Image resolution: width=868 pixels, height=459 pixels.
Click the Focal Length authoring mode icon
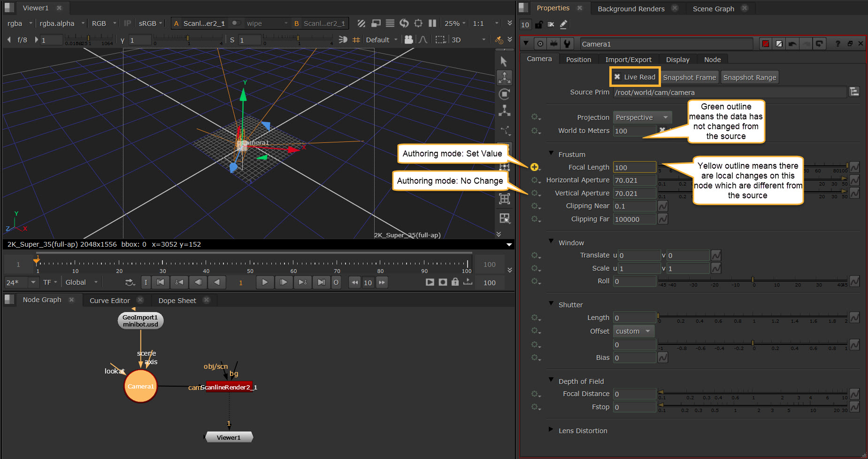535,167
